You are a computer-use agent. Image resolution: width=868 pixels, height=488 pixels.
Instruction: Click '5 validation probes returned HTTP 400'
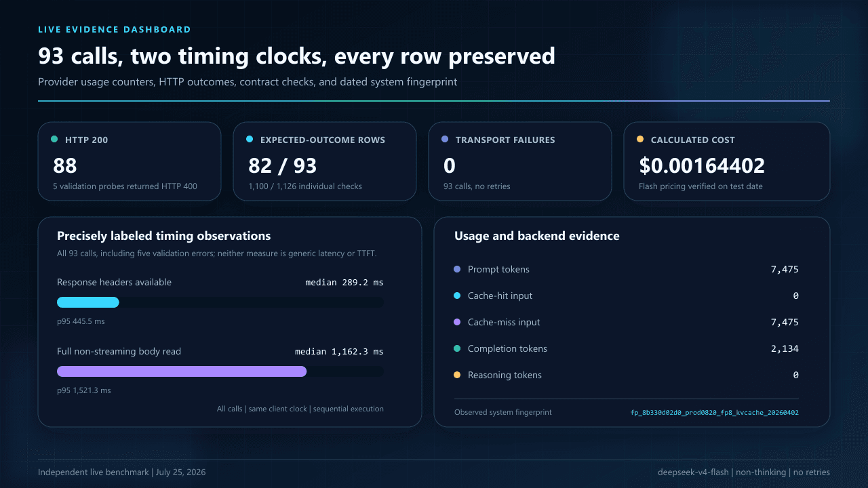(125, 186)
